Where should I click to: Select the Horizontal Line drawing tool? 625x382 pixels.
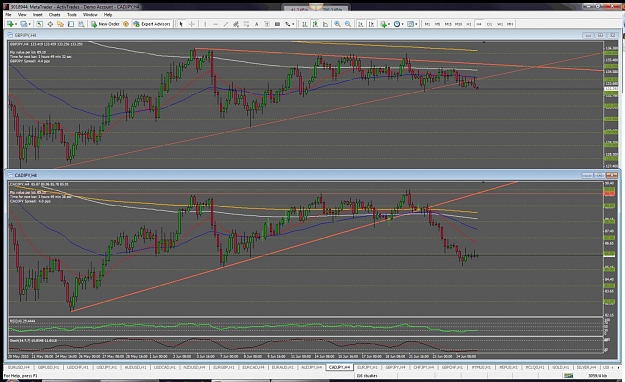215,24
